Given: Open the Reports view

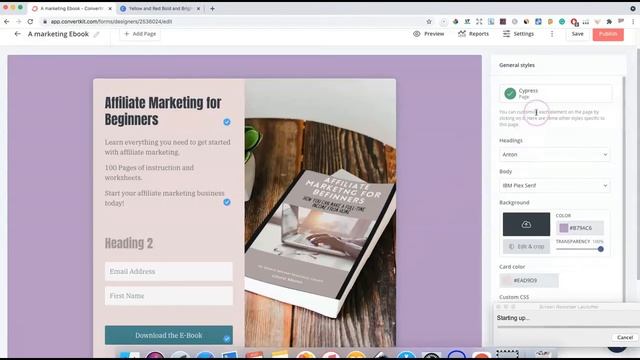Looking at the screenshot, I should (x=473, y=34).
